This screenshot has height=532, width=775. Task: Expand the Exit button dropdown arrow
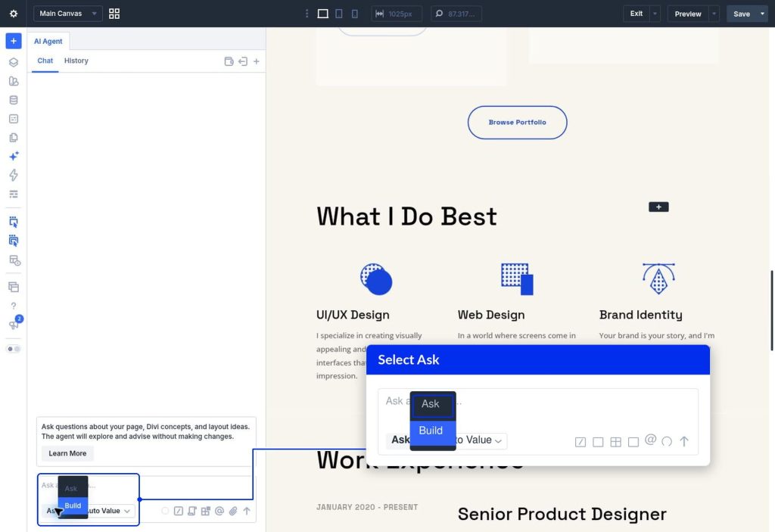point(655,14)
